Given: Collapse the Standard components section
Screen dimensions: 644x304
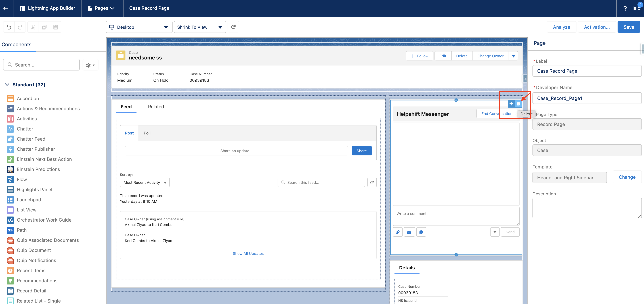Looking at the screenshot, I should coord(7,85).
